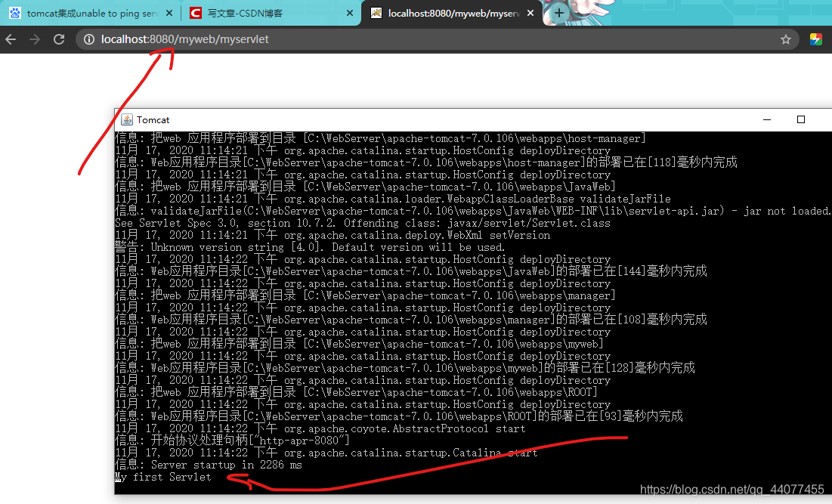832x504 pixels.
Task: Close the tomcat集成unable to ping tab
Action: click(x=169, y=14)
